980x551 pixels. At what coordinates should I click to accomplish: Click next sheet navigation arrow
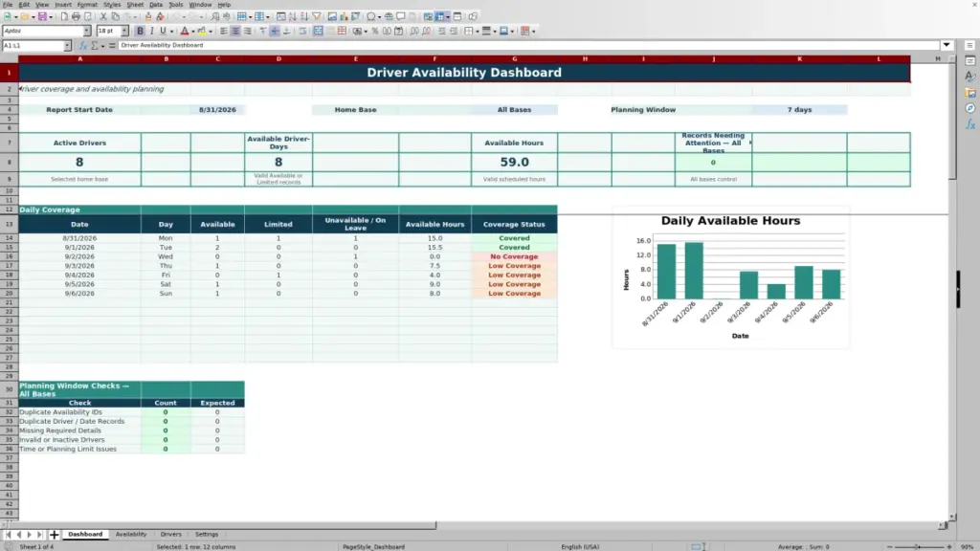[x=29, y=535]
